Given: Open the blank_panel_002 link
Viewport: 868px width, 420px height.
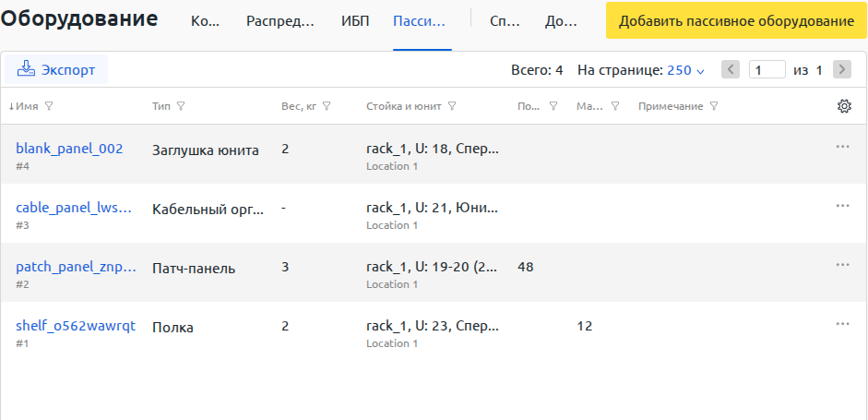Looking at the screenshot, I should (x=69, y=149).
